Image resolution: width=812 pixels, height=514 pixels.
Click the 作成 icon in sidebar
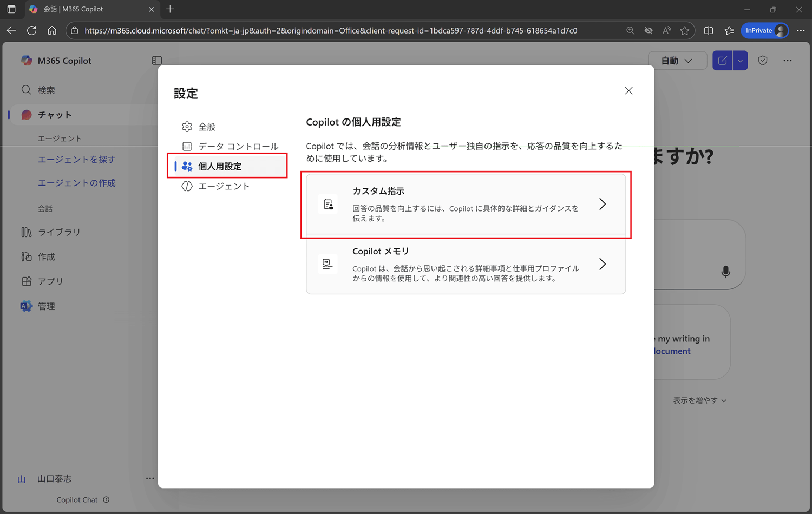pos(26,256)
